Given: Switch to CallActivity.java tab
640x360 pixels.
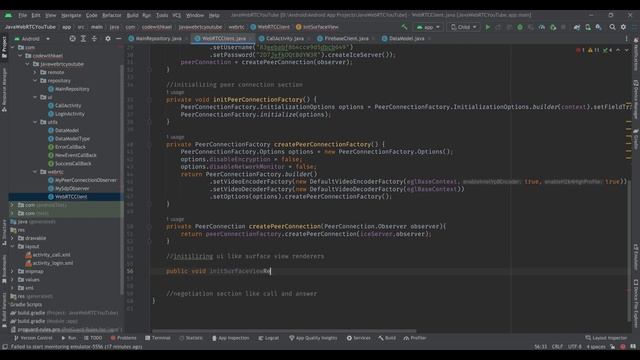Looking at the screenshot, I should click(284, 38).
